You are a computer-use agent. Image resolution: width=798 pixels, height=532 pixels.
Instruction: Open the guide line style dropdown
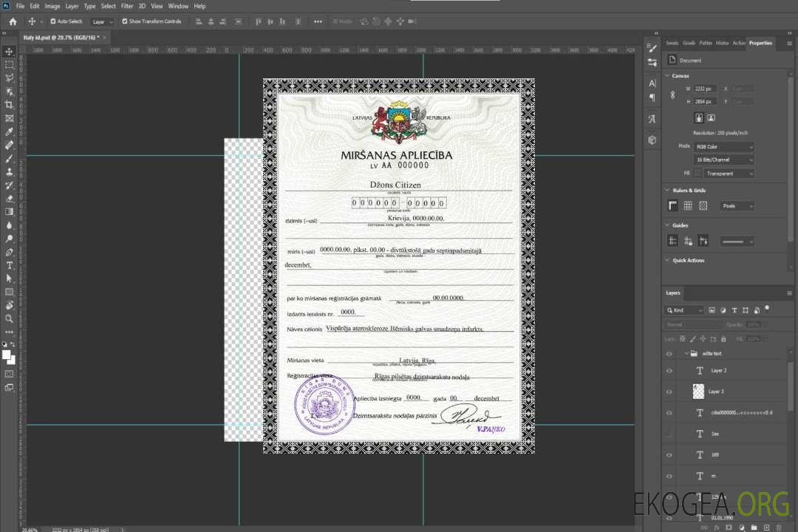[737, 242]
